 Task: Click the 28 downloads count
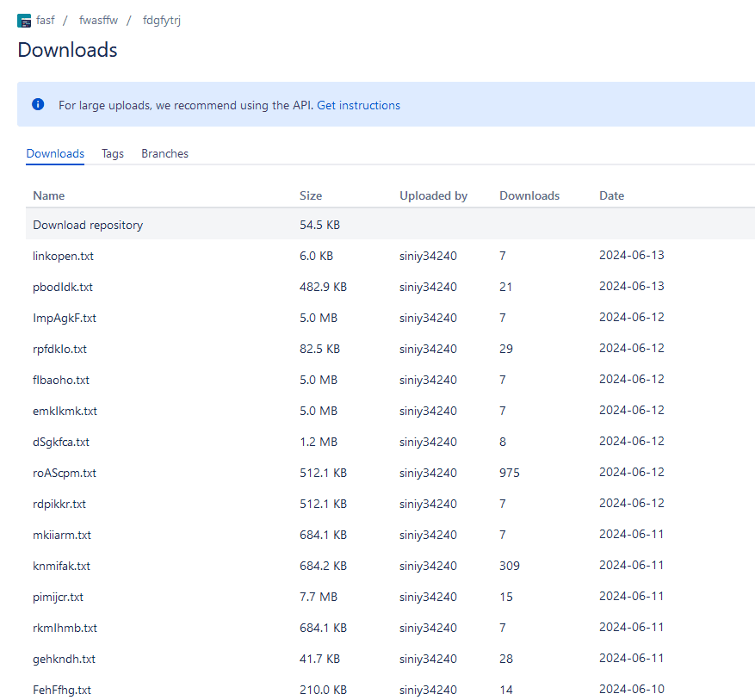point(506,659)
